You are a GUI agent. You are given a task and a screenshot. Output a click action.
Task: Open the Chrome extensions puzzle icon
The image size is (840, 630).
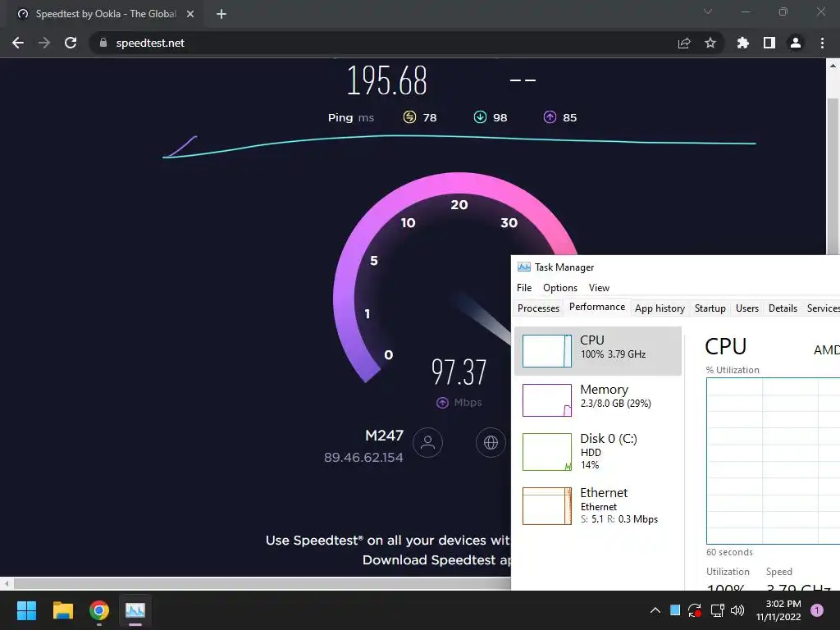[x=742, y=43]
